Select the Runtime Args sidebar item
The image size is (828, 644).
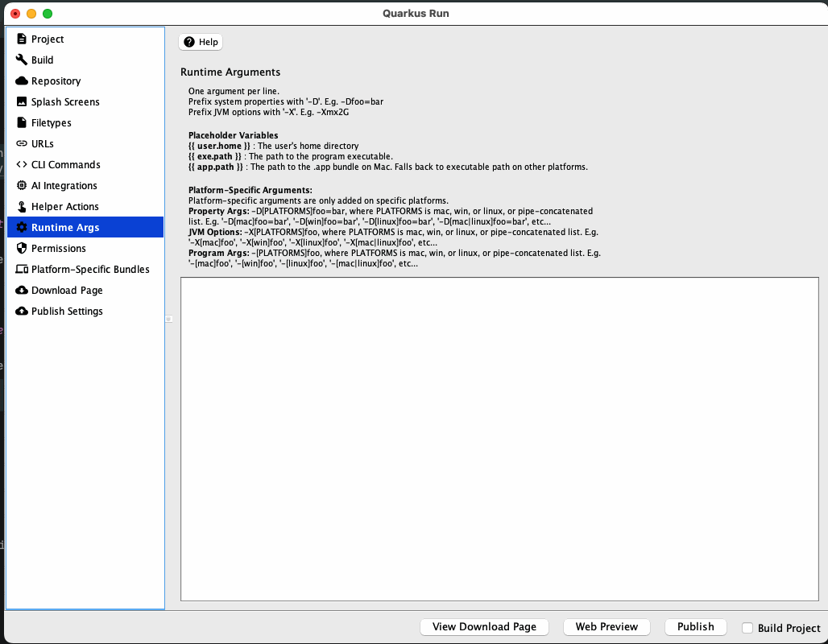point(85,228)
